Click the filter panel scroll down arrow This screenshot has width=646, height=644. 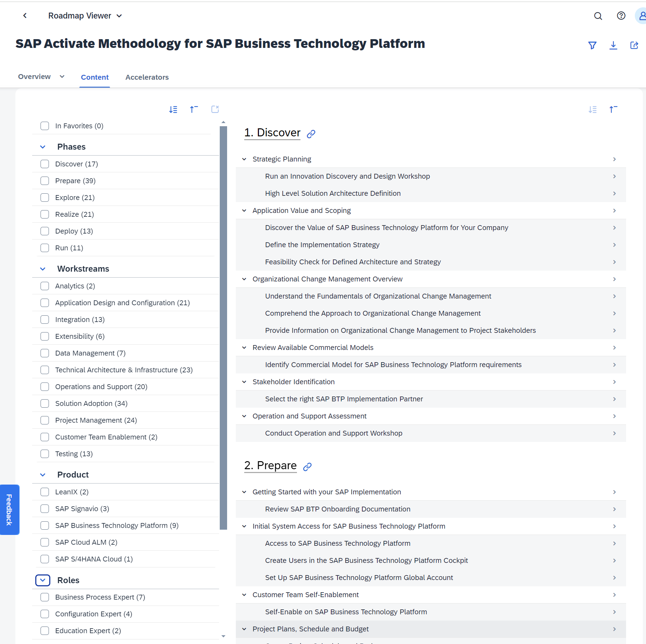[223, 636]
